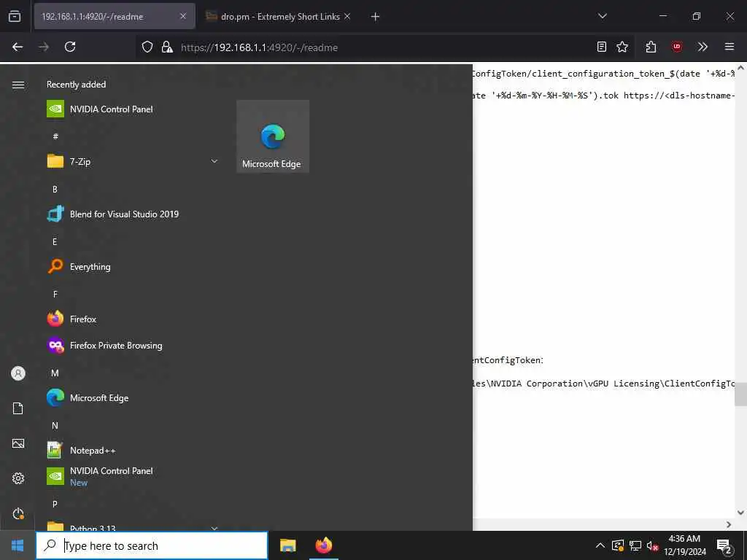Click the scroll up arrow on page
The height and width of the screenshot is (560, 747).
coord(741,69)
